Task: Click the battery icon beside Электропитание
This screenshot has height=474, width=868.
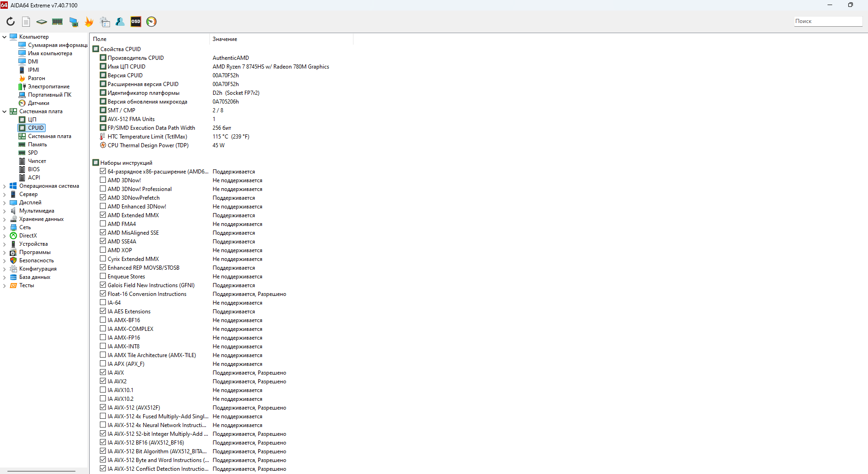Action: (x=22, y=87)
